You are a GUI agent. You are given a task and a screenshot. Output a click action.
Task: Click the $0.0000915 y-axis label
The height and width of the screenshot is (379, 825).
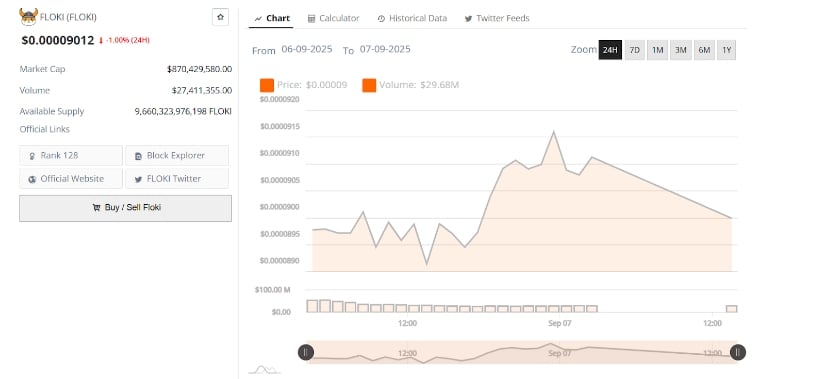click(281, 126)
